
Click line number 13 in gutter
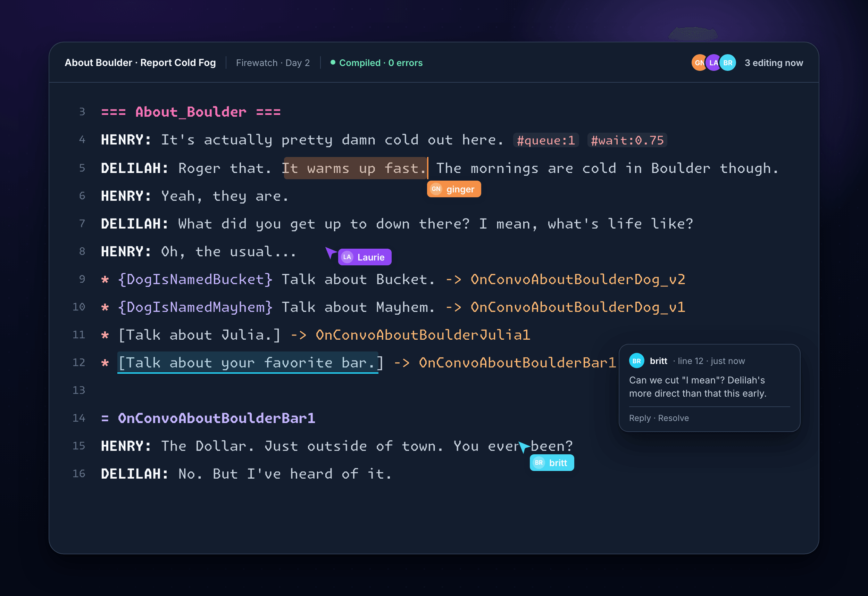[79, 390]
